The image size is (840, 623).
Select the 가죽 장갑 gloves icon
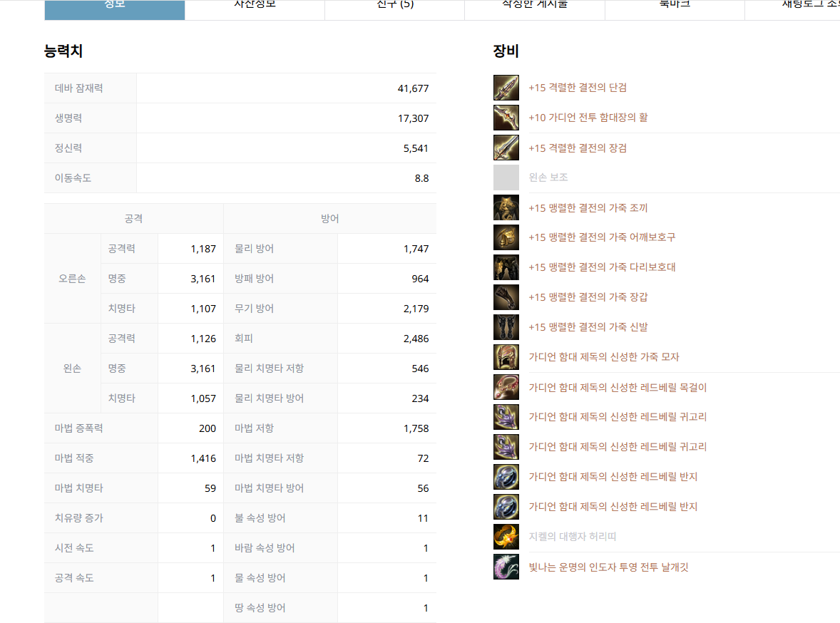506,297
